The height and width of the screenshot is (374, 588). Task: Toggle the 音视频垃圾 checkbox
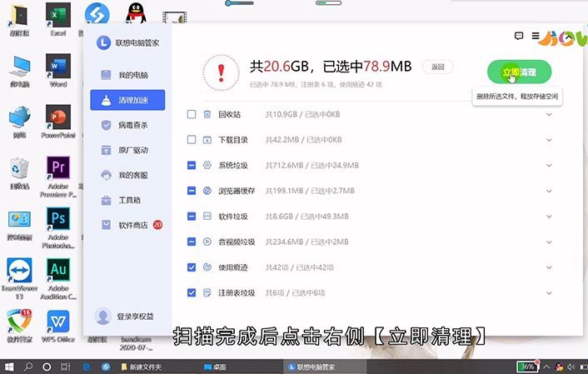[192, 242]
